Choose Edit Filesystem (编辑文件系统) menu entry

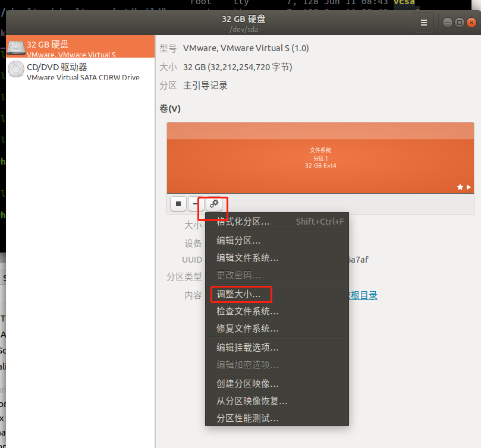coord(276,258)
